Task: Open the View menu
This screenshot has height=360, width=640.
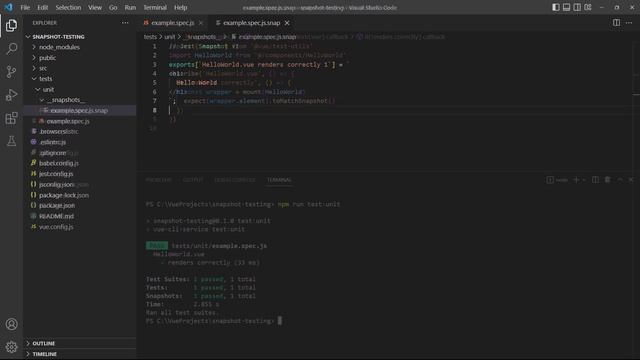Action: (x=95, y=7)
